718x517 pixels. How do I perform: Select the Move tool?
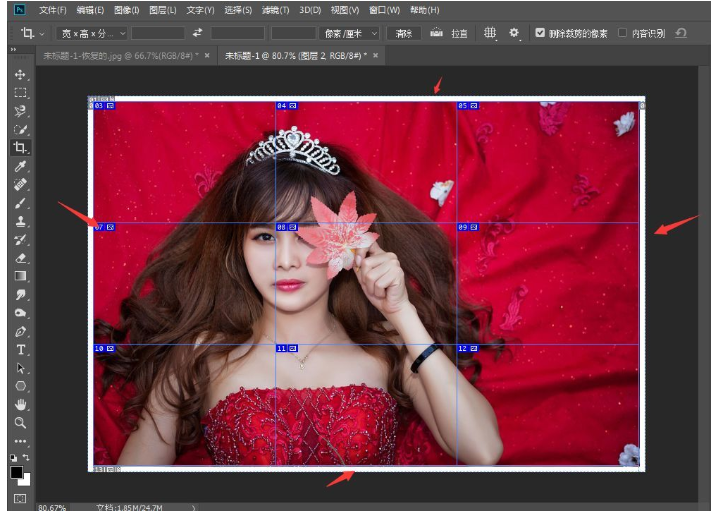click(x=20, y=75)
